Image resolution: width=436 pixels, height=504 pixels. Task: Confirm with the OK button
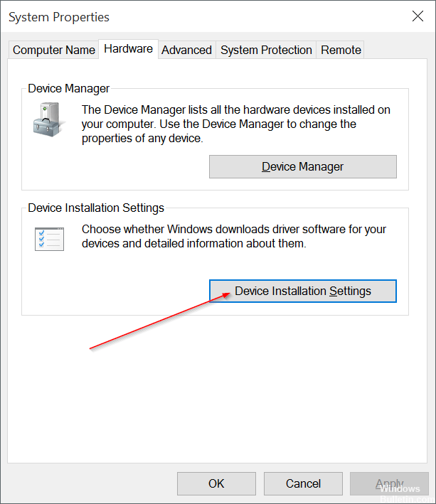pos(216,483)
